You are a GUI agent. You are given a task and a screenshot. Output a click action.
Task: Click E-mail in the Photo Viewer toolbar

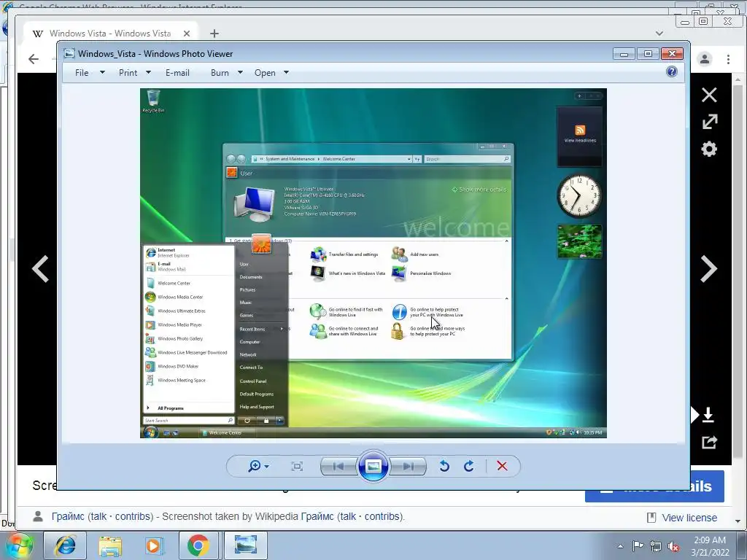point(177,73)
